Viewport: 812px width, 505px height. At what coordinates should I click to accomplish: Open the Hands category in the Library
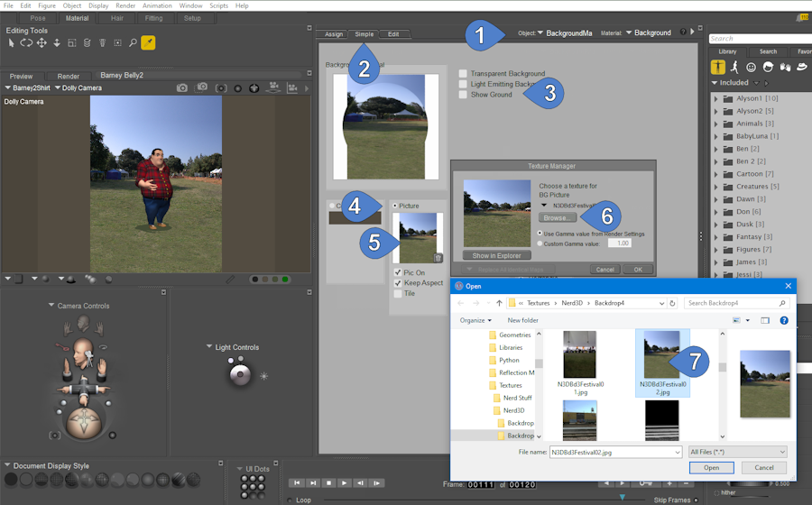tap(783, 67)
